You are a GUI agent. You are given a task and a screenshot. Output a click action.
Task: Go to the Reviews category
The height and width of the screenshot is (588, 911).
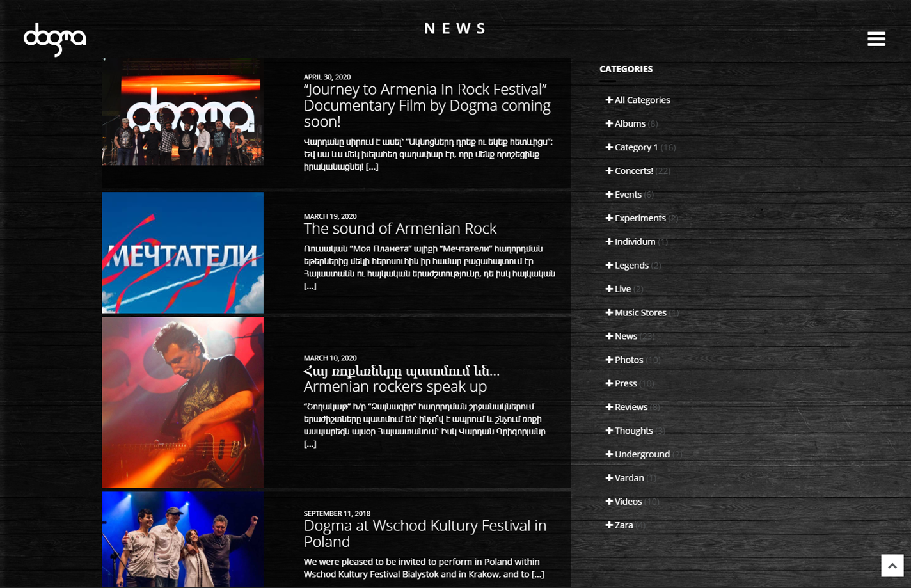(x=631, y=408)
